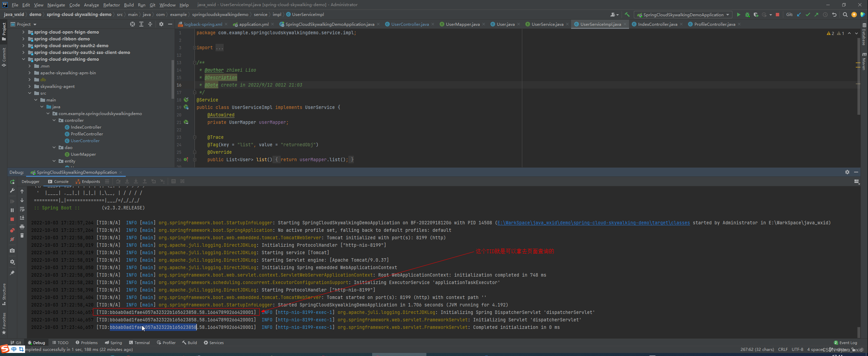Open the Profiler tool window
Screen dimensions: 868x356
tap(166, 343)
